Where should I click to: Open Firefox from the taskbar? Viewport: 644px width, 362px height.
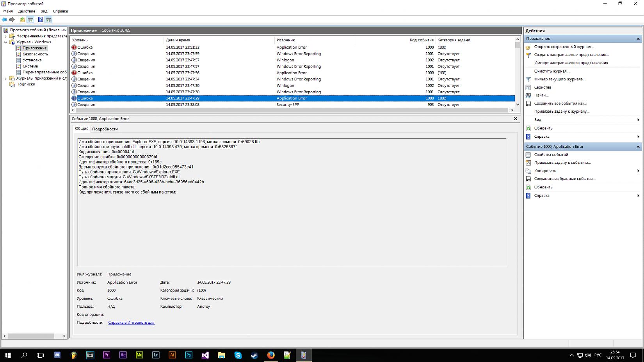tap(271, 355)
